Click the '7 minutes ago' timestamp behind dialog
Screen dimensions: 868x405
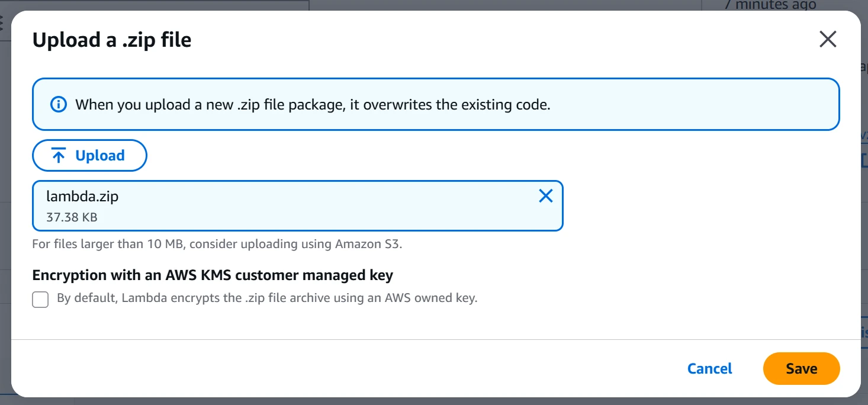tap(770, 5)
